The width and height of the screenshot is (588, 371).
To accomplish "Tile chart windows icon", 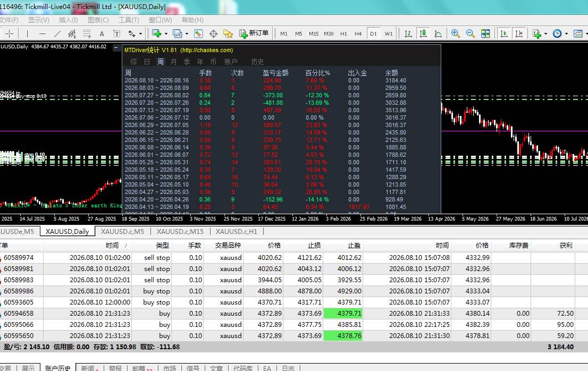I will 485,33.
